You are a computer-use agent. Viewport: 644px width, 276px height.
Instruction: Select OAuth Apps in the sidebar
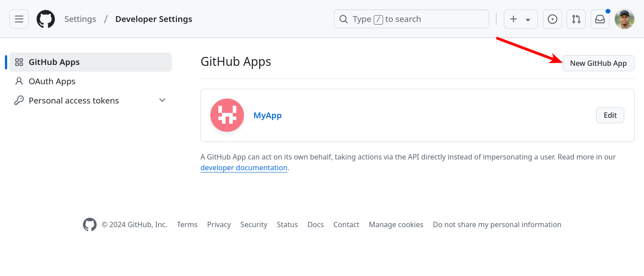[52, 81]
